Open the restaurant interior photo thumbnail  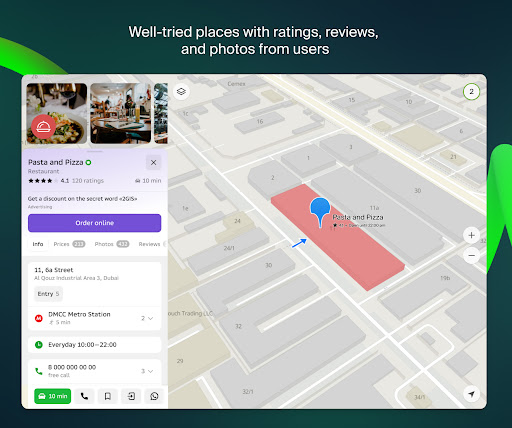click(121, 113)
